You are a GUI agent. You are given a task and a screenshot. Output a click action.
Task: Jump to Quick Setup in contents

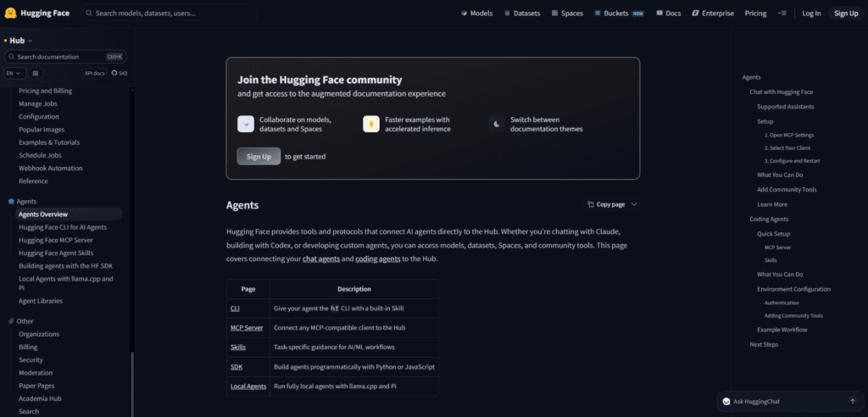coord(773,234)
